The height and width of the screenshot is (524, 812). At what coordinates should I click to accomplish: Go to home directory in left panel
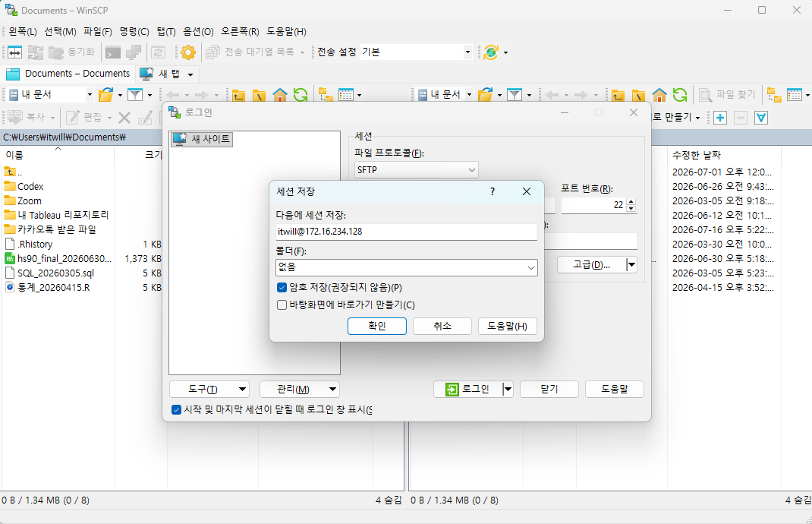[x=279, y=95]
